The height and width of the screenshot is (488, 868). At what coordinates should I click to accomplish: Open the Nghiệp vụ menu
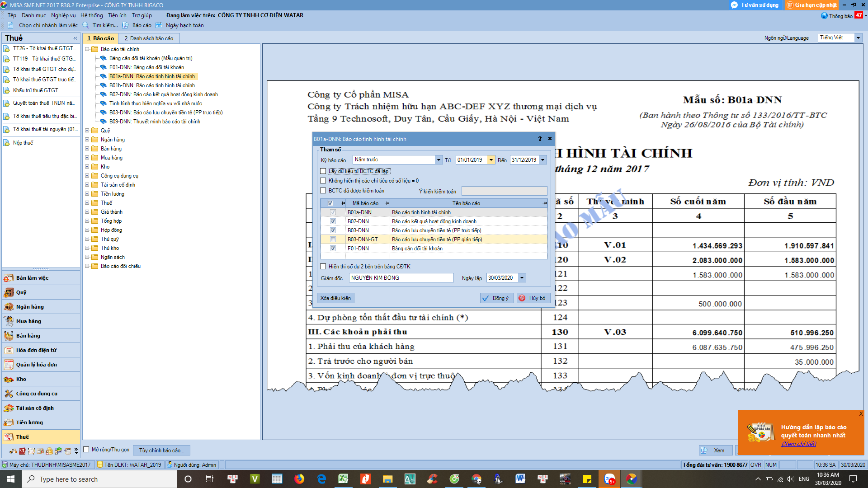pos(63,15)
